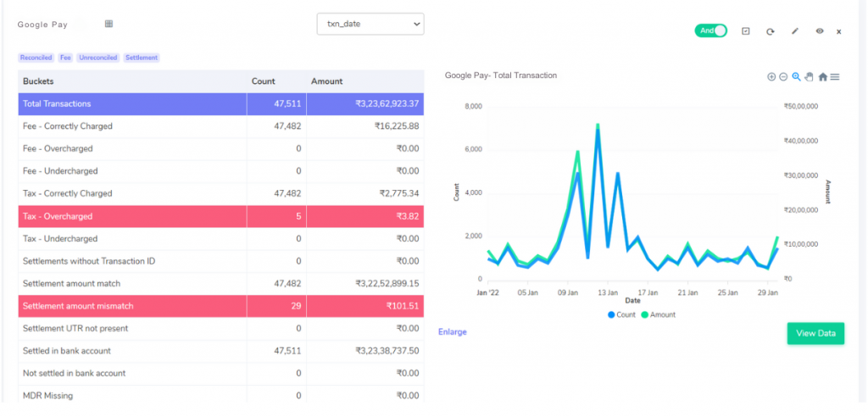This screenshot has height=417, width=868.
Task: Toggle the Count series in the legend
Action: pyautogui.click(x=621, y=314)
